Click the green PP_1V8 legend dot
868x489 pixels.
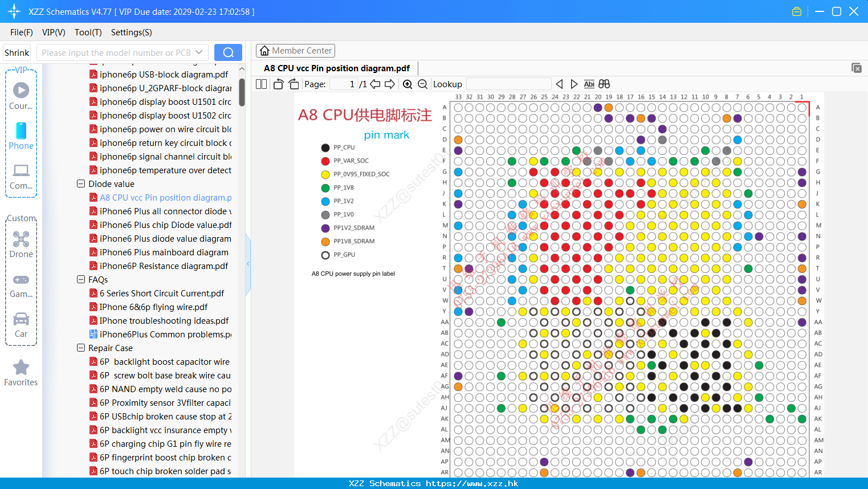tap(325, 188)
